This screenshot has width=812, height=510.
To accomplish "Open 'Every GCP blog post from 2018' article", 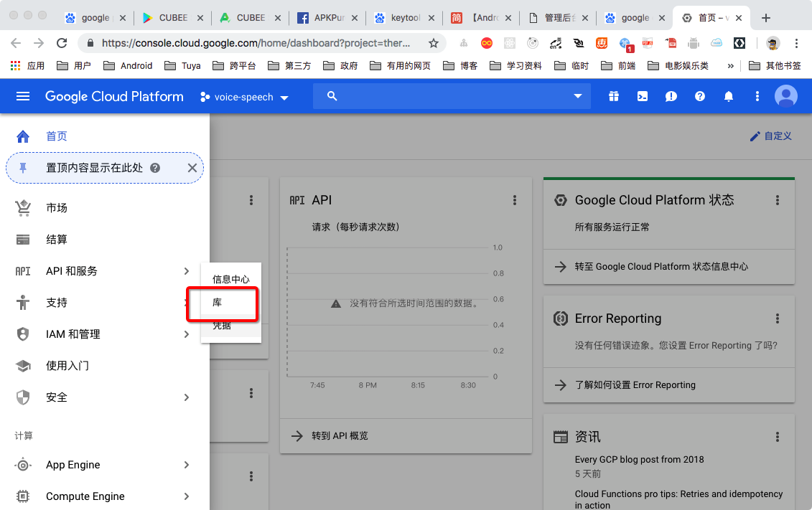I will point(639,459).
